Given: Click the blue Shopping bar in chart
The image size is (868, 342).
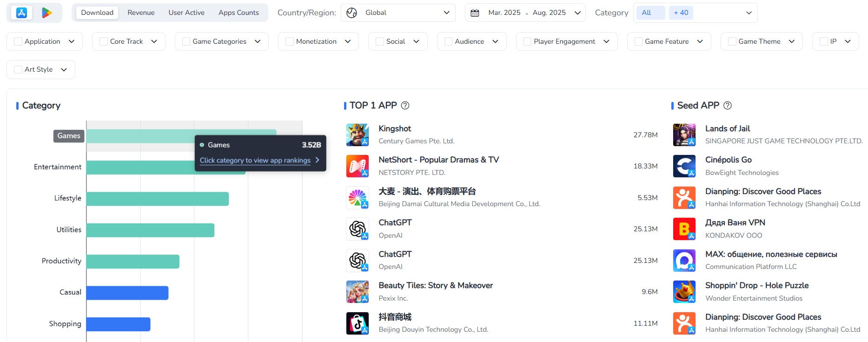Looking at the screenshot, I should click(119, 324).
